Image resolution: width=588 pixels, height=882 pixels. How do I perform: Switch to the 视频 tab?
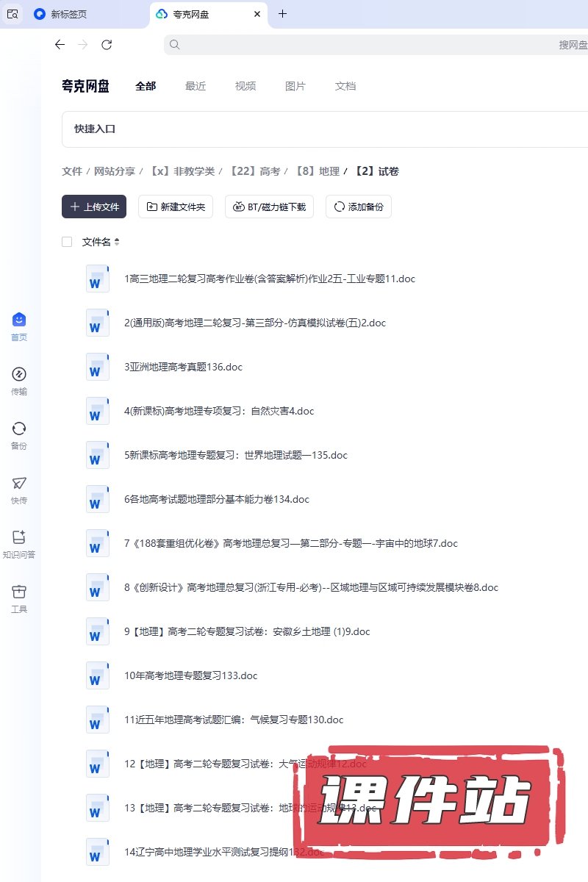click(245, 86)
